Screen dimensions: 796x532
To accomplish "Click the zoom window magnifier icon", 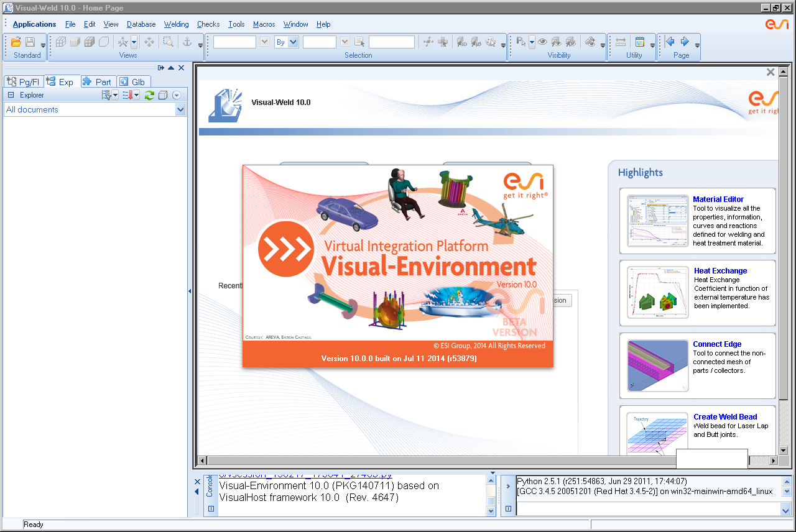I will (x=168, y=42).
